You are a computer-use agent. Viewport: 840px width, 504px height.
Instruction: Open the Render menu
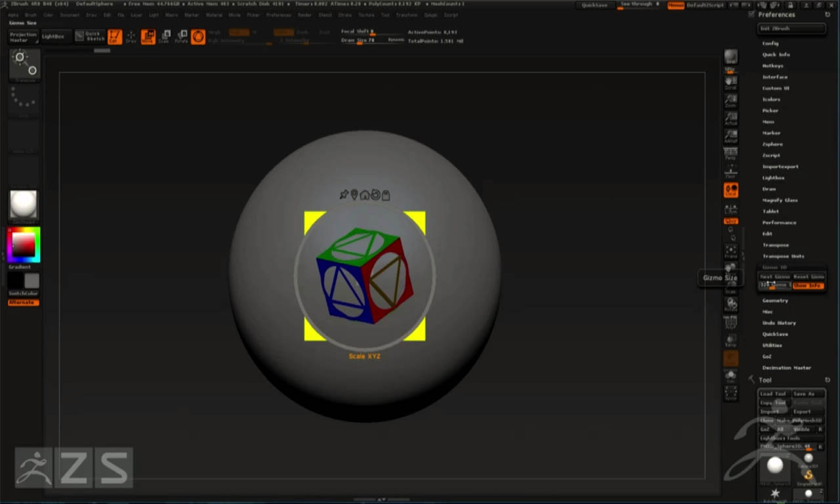pos(304,14)
